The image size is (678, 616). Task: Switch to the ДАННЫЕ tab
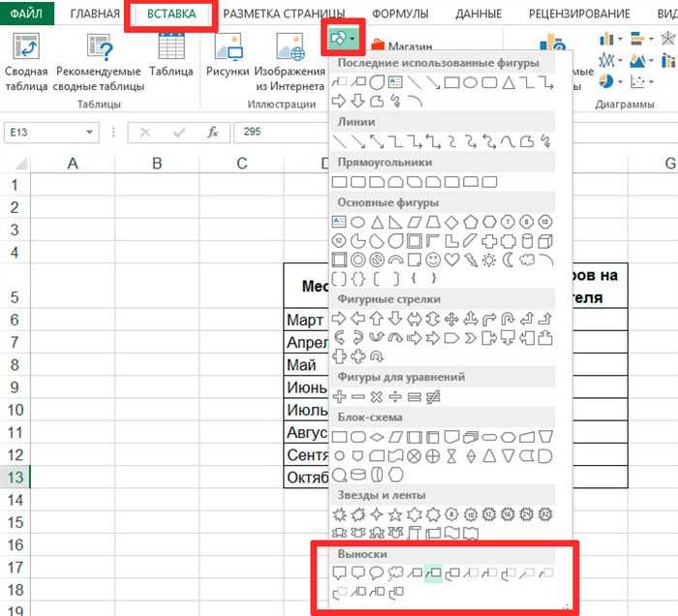tap(478, 14)
